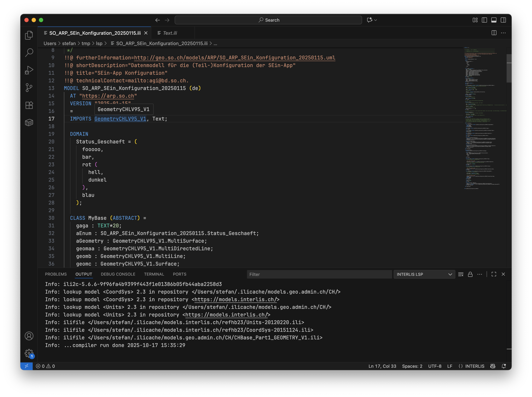This screenshot has height=397, width=532.
Task: Switch to the TERMINAL panel tab
Action: [154, 274]
